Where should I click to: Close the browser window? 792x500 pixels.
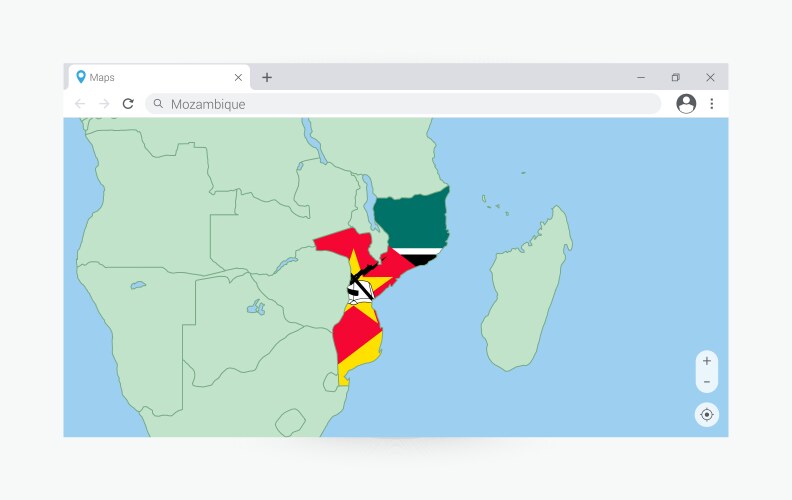(x=710, y=77)
